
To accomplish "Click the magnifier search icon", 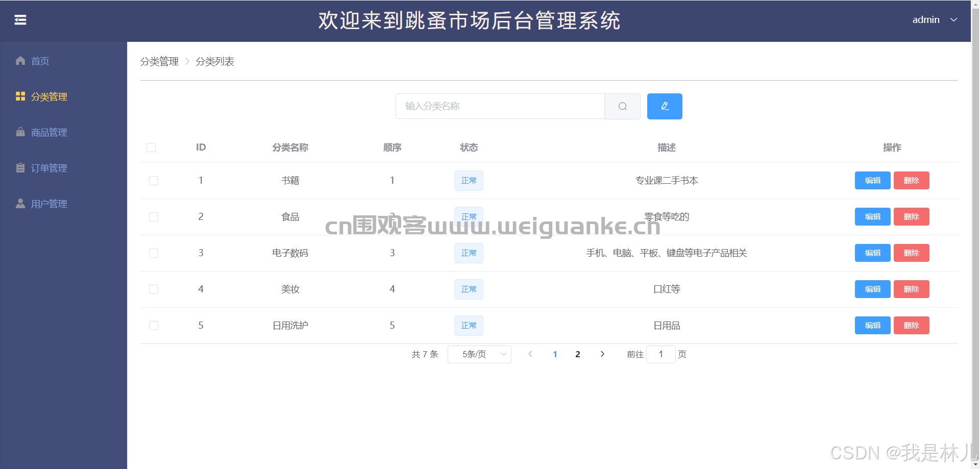I will click(622, 106).
